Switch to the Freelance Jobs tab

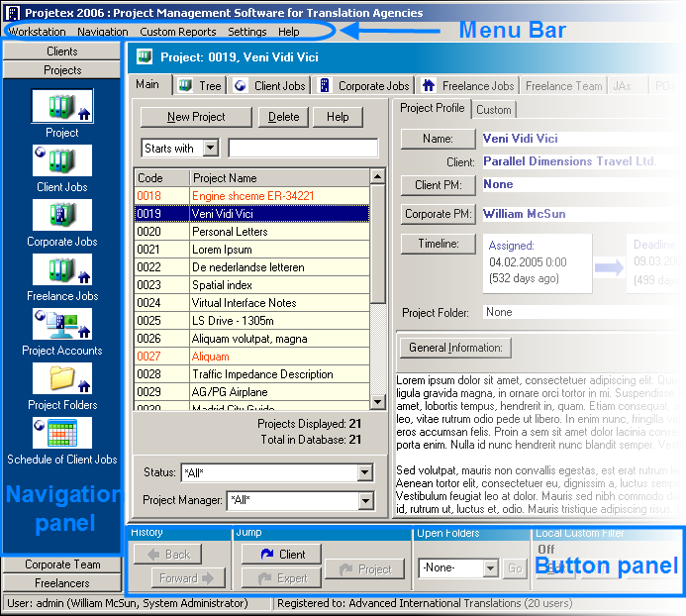[467, 86]
